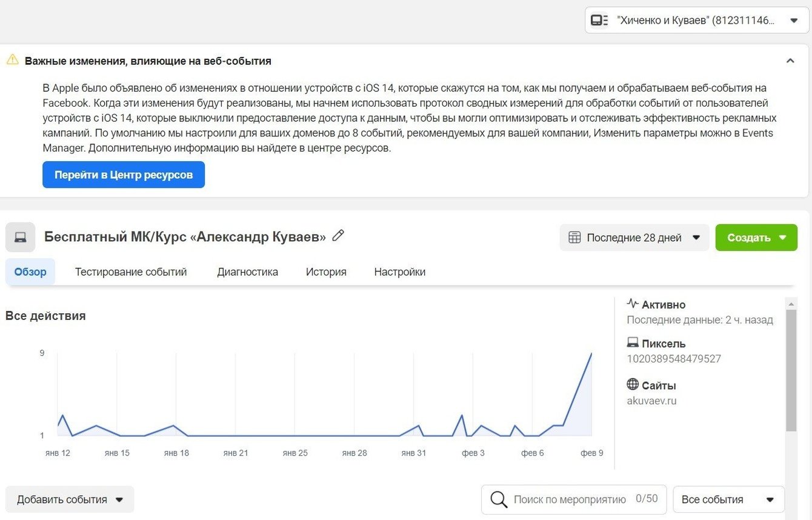Collapse the important changes notice chevron
The image size is (812, 520).
click(790, 61)
